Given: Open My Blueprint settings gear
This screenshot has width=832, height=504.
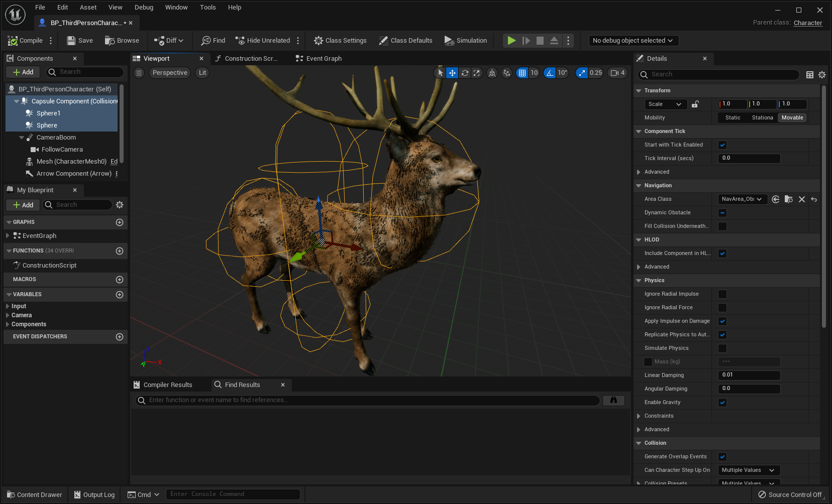Looking at the screenshot, I should pyautogui.click(x=120, y=205).
